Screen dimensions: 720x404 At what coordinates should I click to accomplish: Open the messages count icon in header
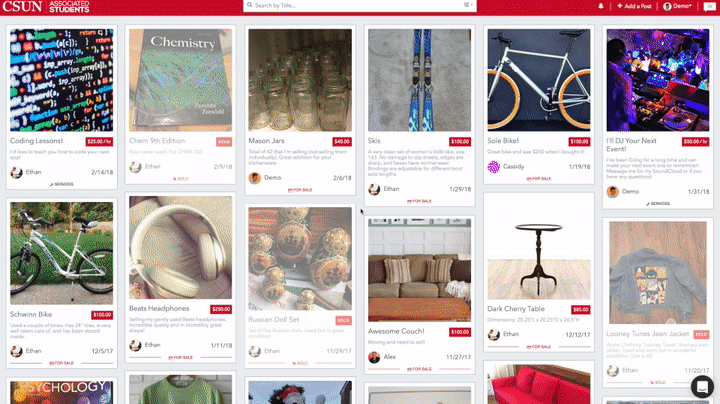click(x=709, y=6)
